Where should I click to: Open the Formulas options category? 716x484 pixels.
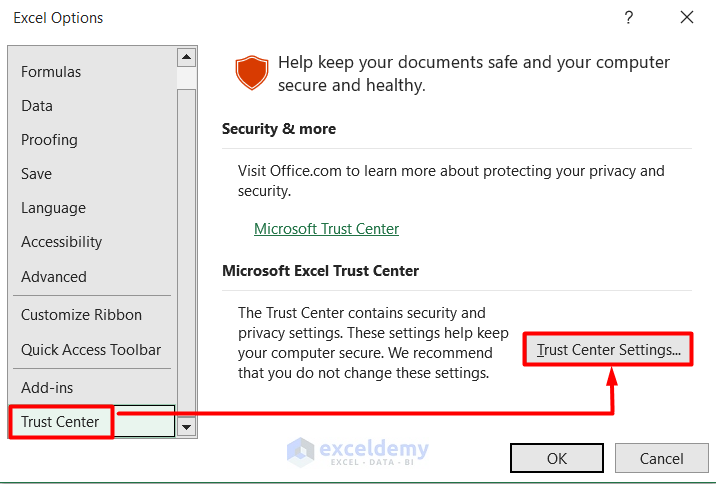click(51, 72)
